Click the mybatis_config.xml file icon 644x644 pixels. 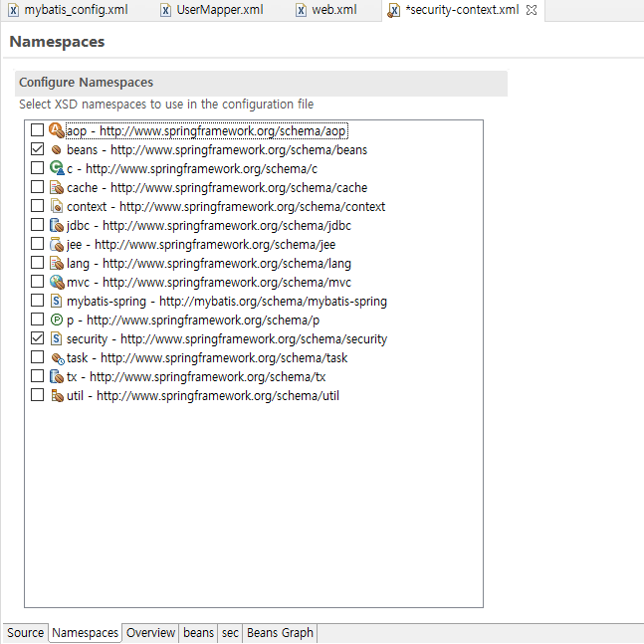[14, 10]
